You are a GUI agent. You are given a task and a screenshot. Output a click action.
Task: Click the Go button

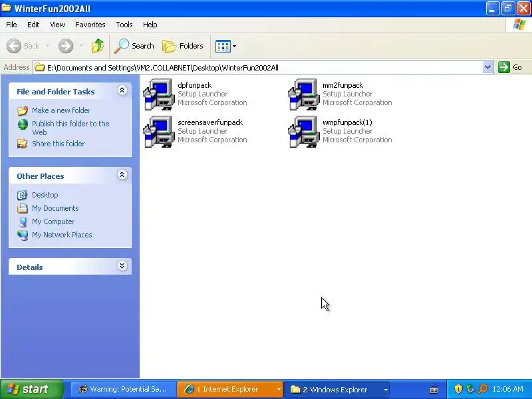coord(510,67)
